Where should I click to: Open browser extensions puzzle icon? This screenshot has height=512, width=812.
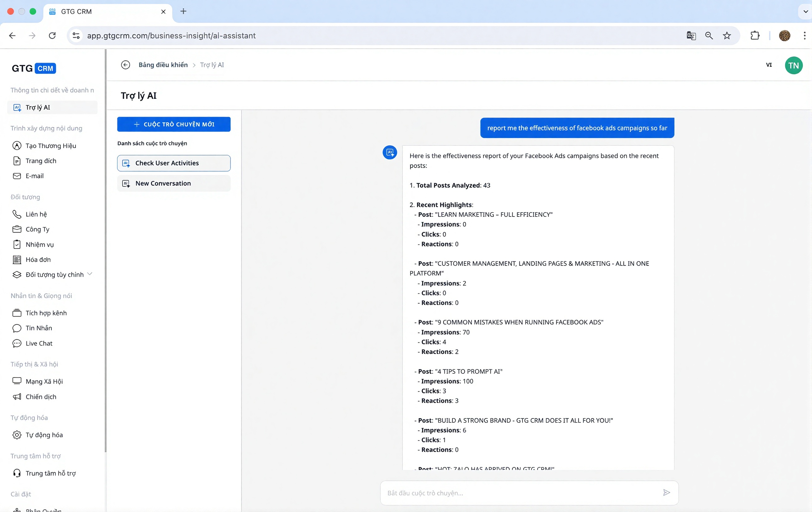pos(755,36)
